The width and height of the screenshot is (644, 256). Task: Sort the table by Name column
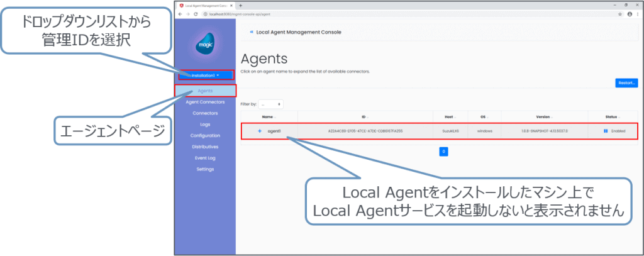pos(269,116)
